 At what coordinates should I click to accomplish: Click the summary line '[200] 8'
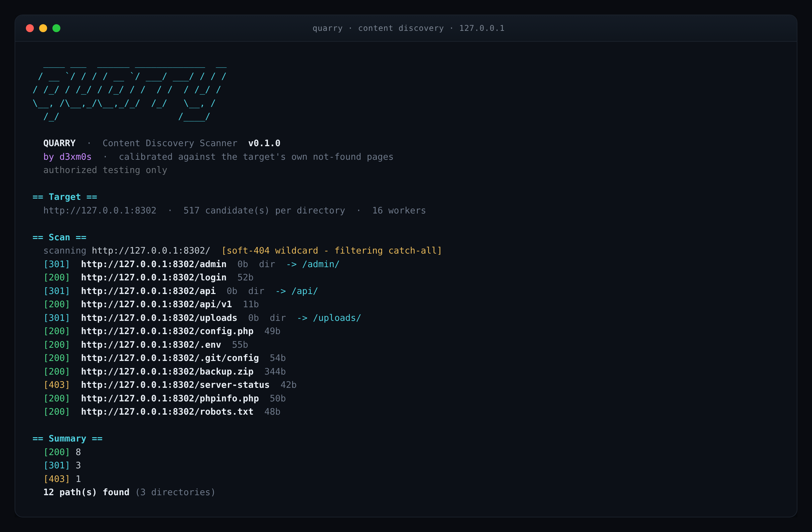[x=62, y=452]
